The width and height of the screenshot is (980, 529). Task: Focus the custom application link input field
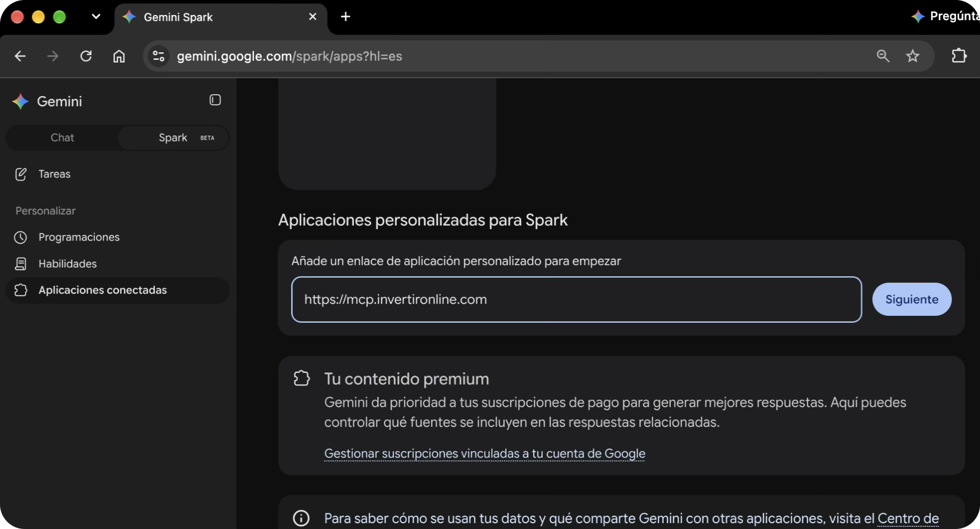(577, 299)
